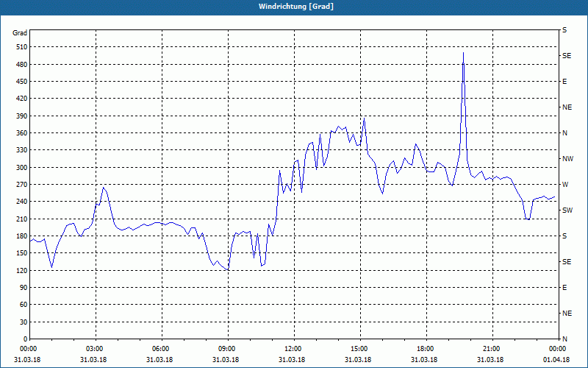588x368 pixels.
Task: Select the 18:00 time label
Action: click(424, 349)
